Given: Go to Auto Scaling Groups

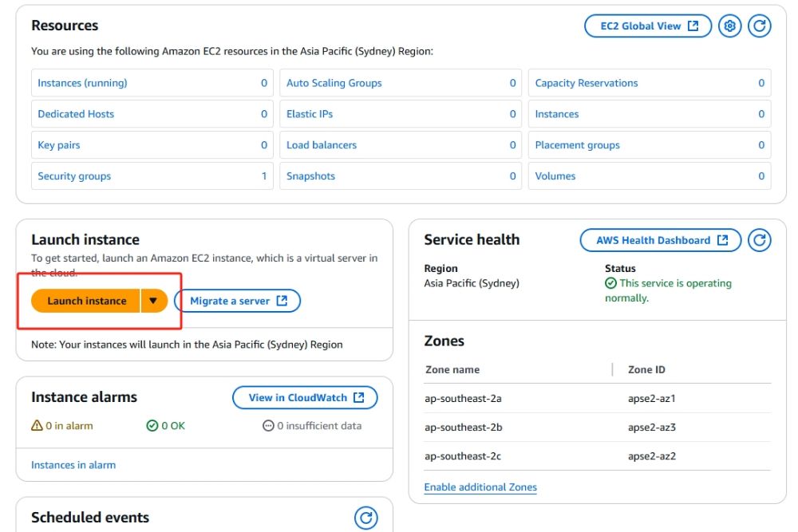Looking at the screenshot, I should pos(334,83).
